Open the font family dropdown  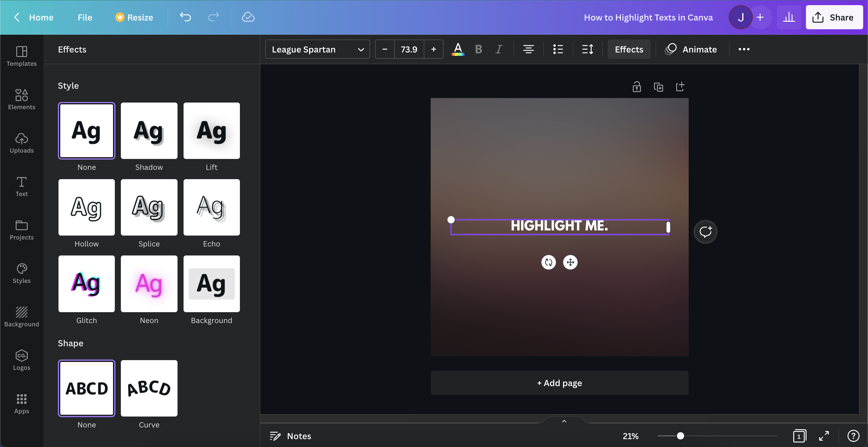click(317, 49)
